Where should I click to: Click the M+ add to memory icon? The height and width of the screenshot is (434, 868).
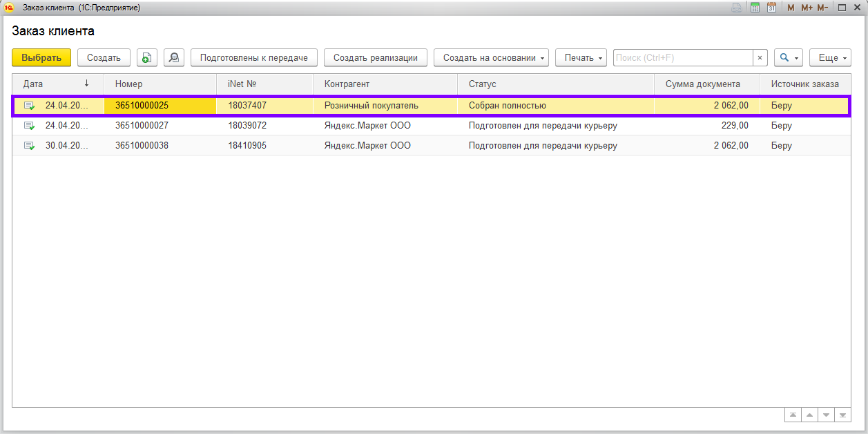(x=807, y=8)
